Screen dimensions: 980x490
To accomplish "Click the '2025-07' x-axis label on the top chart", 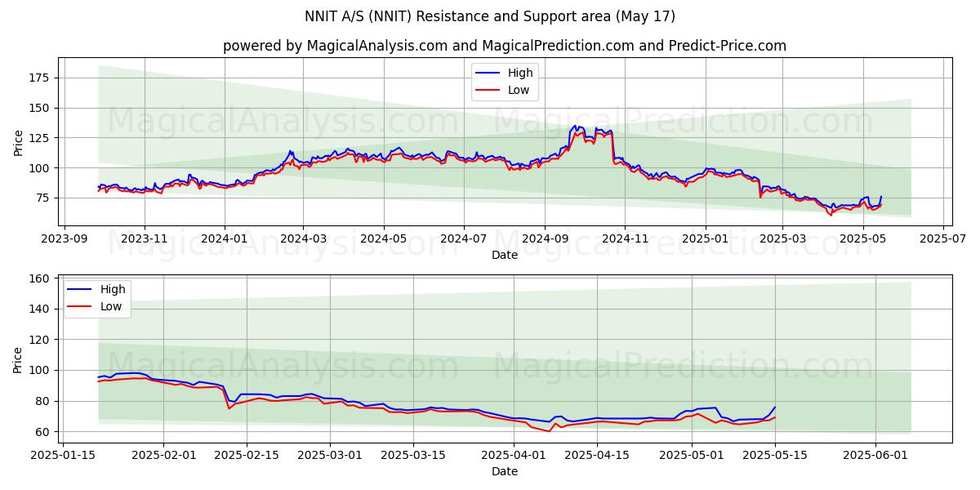I will click(942, 239).
